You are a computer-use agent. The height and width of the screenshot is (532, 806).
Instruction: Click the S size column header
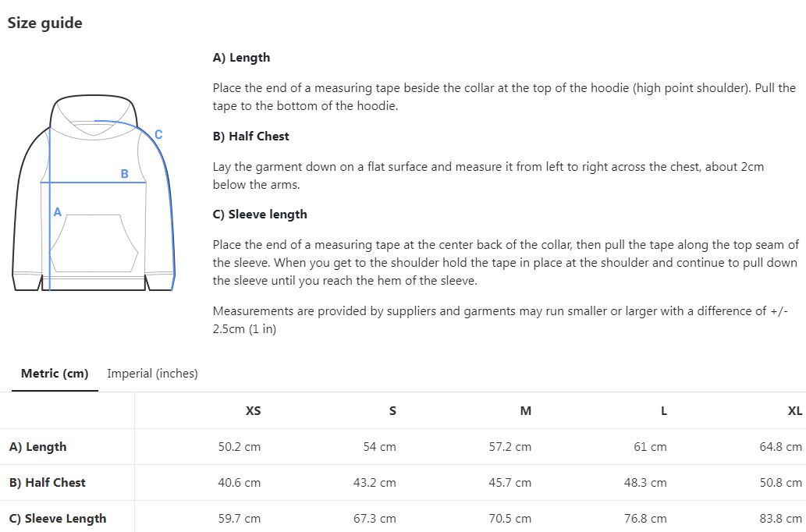click(x=392, y=410)
